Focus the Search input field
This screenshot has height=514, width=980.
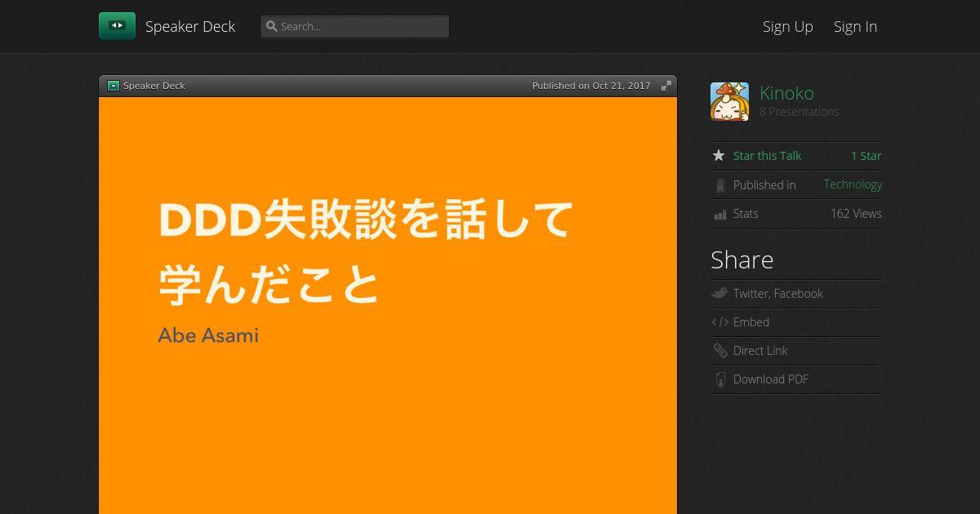[354, 26]
